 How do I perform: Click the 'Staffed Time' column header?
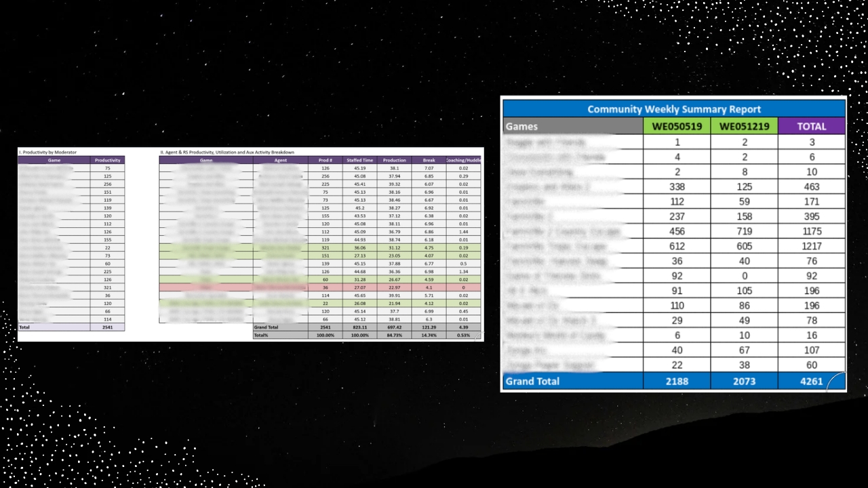coord(360,161)
